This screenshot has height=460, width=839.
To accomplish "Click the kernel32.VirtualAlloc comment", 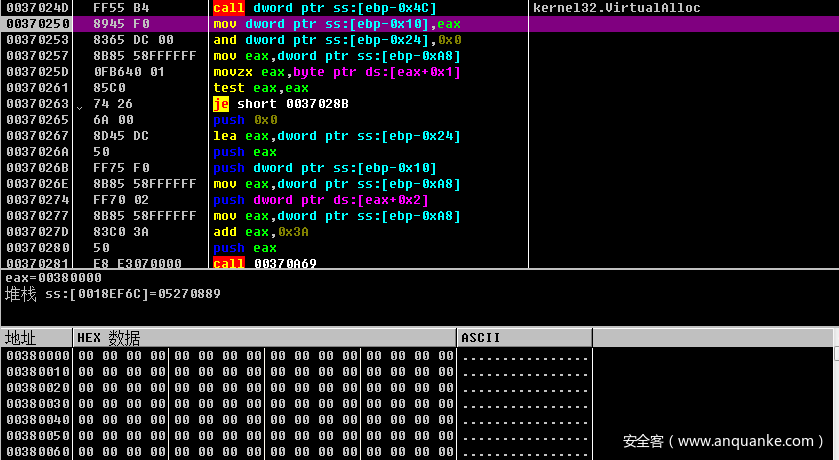I will pos(616,8).
